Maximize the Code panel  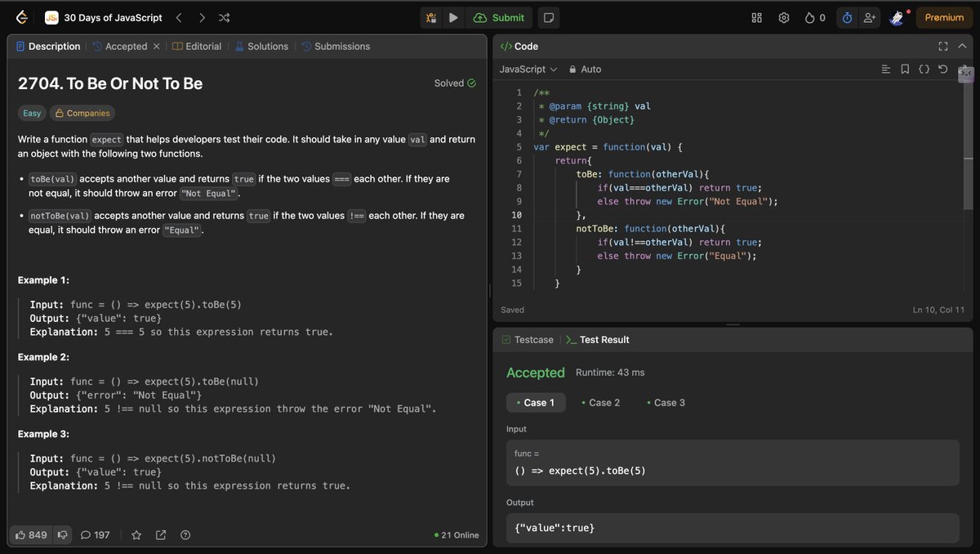click(943, 47)
